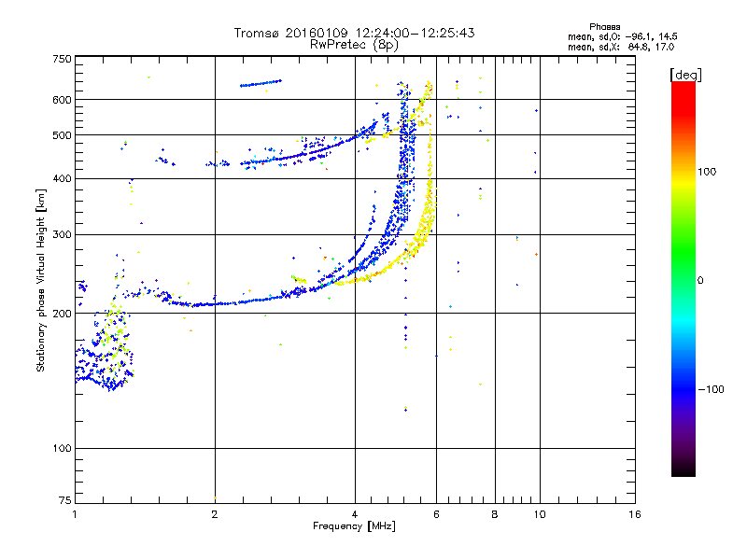Click the y-axis tick '400'
Screen dimensions: 747x560
pos(62,178)
